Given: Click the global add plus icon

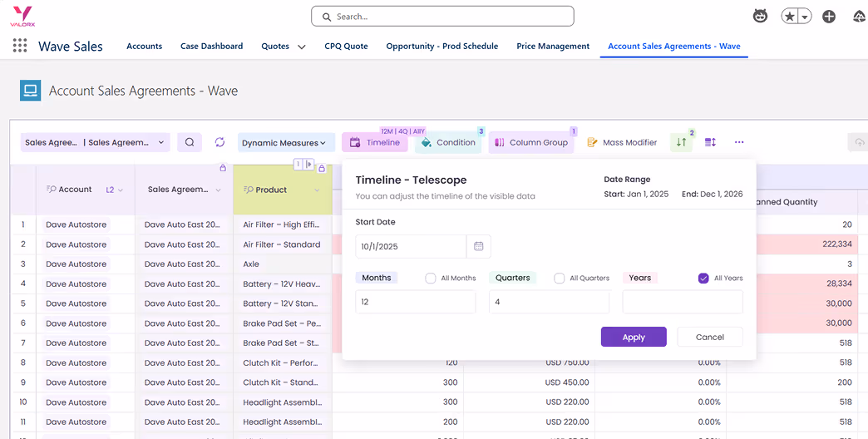Looking at the screenshot, I should pos(829,17).
